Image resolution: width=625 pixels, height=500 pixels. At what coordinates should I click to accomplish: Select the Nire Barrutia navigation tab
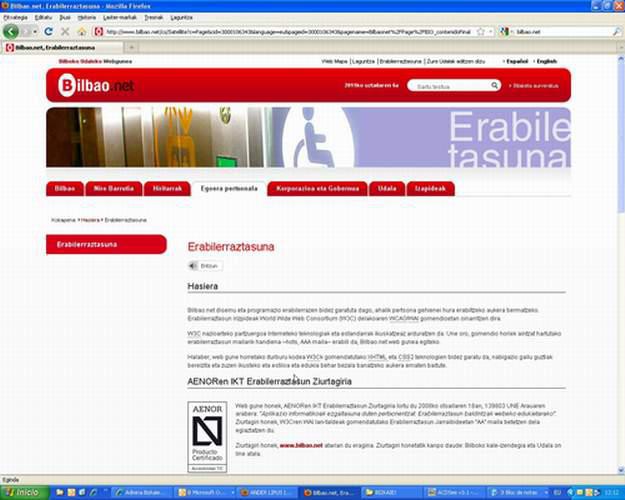click(x=114, y=189)
